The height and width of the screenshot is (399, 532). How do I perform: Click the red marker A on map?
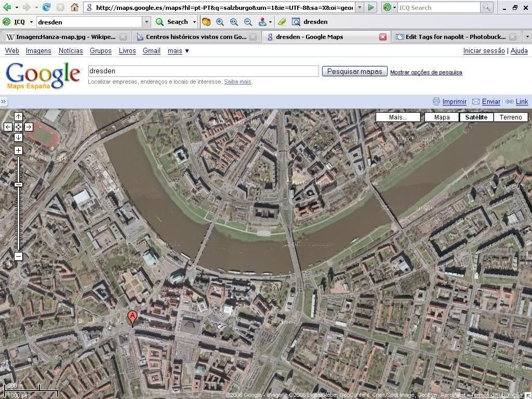point(132,317)
